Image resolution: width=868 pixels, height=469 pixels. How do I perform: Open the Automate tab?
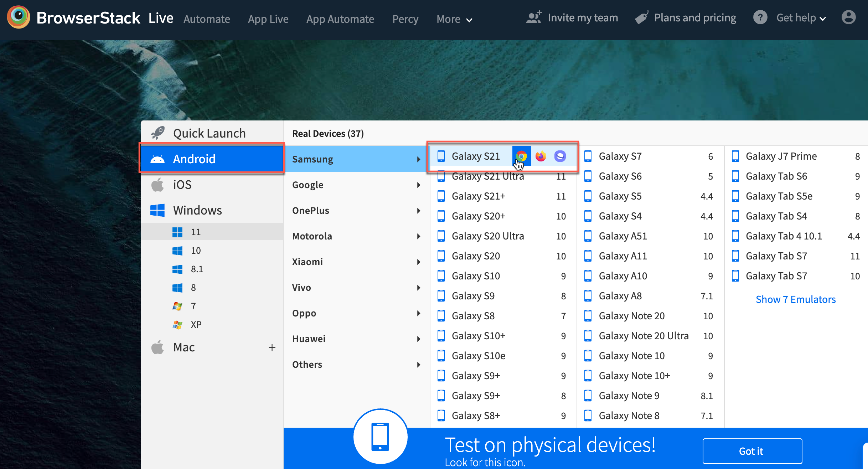tap(207, 19)
